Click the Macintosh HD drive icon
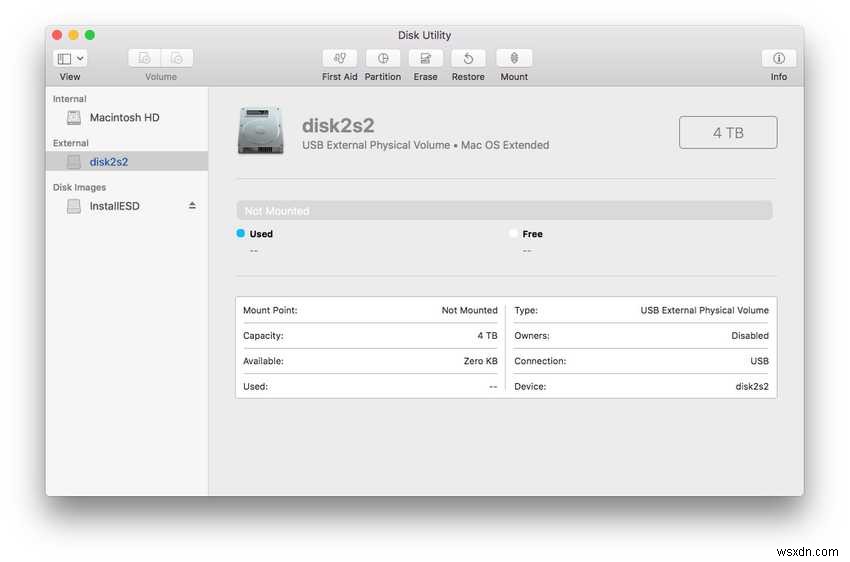Image resolution: width=850 pixels, height=562 pixels. click(74, 118)
